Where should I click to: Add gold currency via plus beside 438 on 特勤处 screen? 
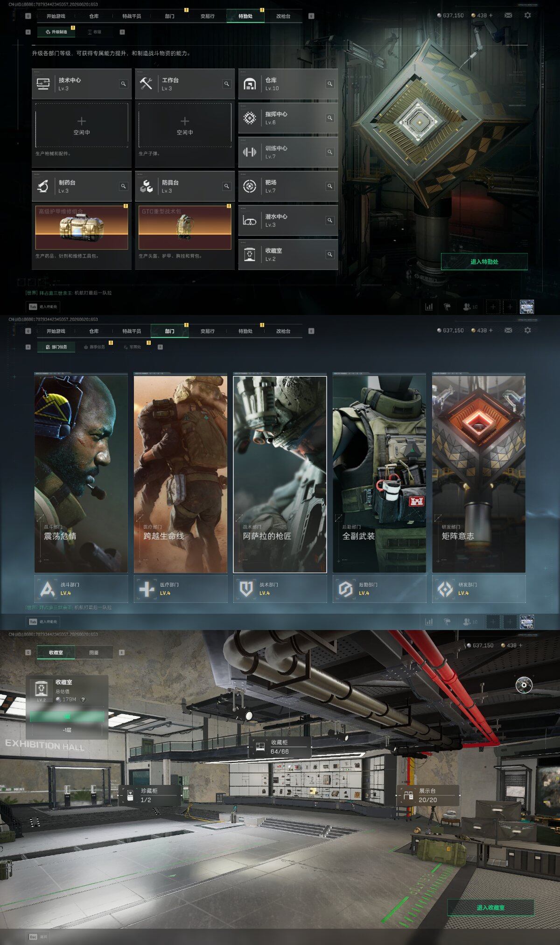[x=490, y=15]
